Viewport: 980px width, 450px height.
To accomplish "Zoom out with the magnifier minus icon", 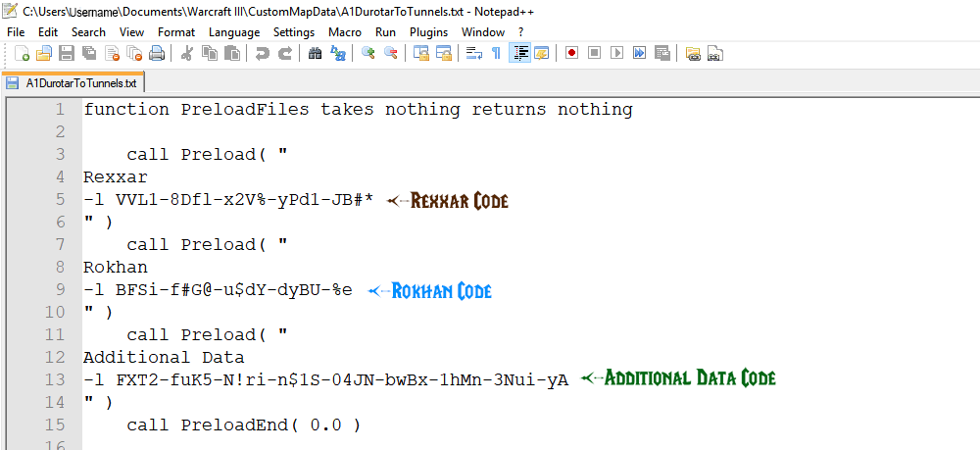I will click(391, 54).
